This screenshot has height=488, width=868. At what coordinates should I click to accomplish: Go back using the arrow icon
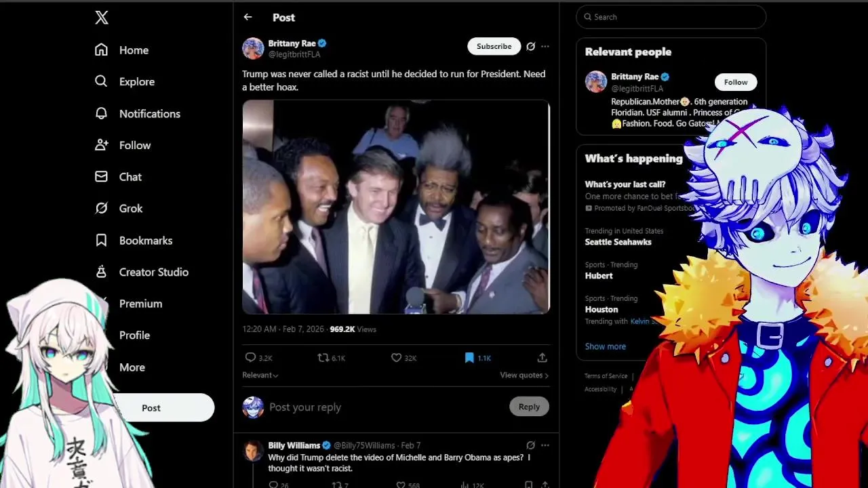point(248,17)
